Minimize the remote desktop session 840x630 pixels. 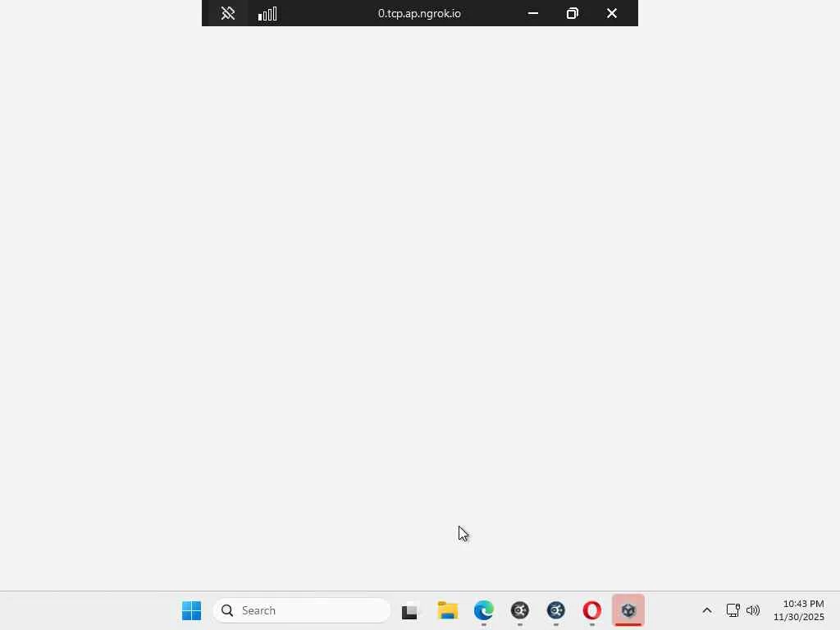(x=533, y=13)
